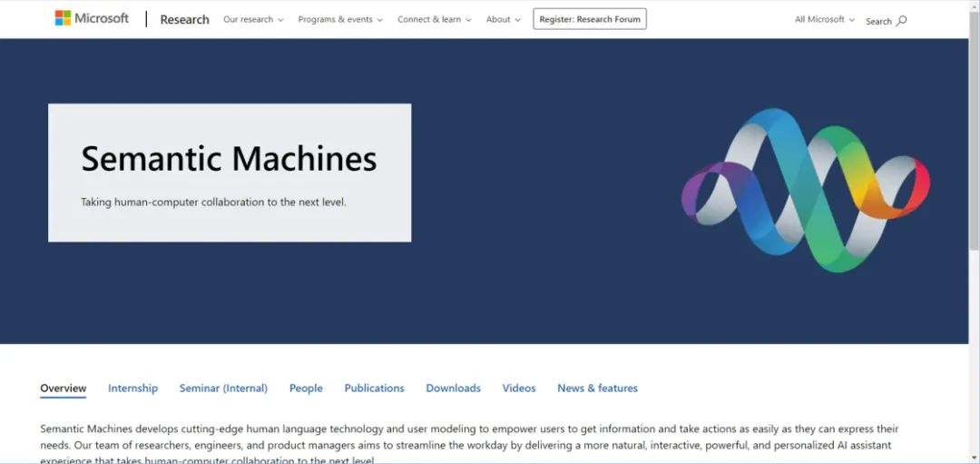Open the Publications tab
980x464 pixels.
375,389
